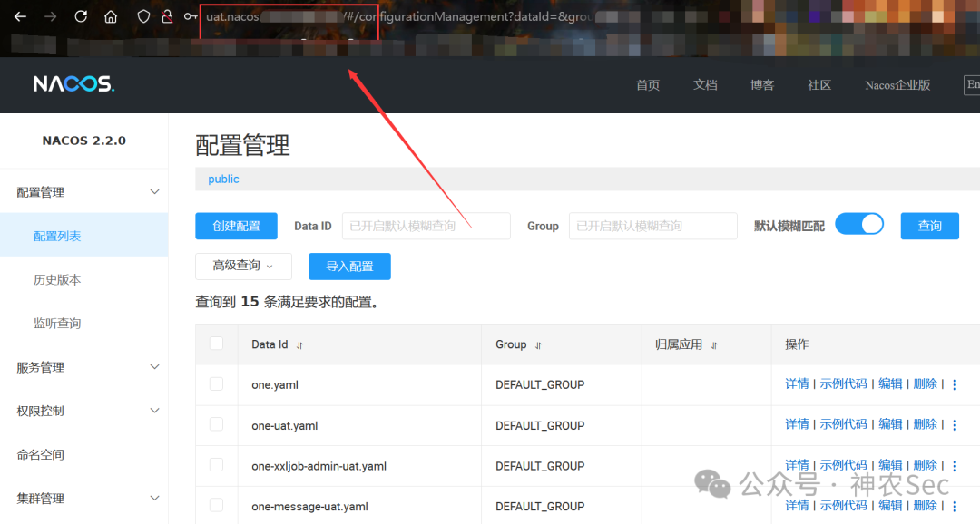Click 删除 for one.yaml
Screen dimensions: 980x524
click(x=925, y=384)
